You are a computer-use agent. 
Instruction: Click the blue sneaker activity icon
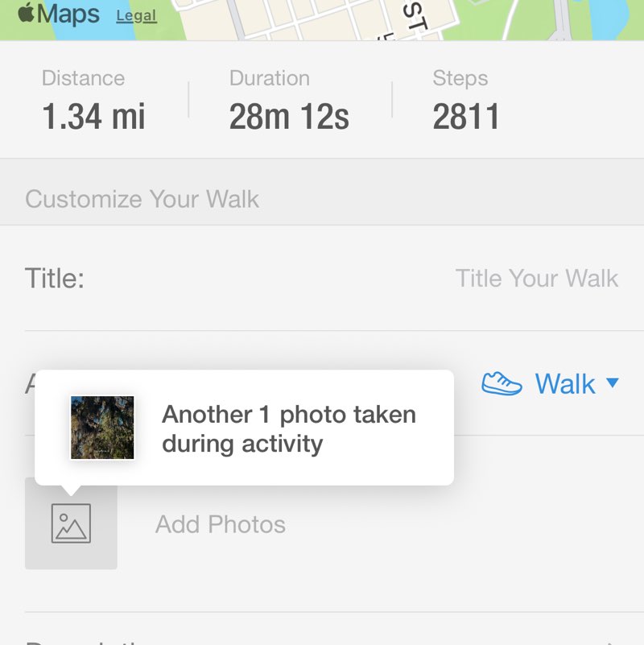pyautogui.click(x=502, y=384)
